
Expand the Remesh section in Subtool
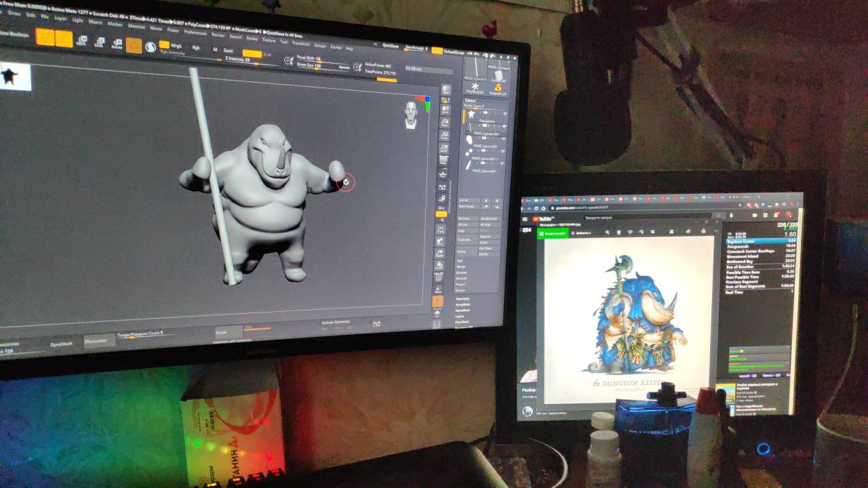462,278
